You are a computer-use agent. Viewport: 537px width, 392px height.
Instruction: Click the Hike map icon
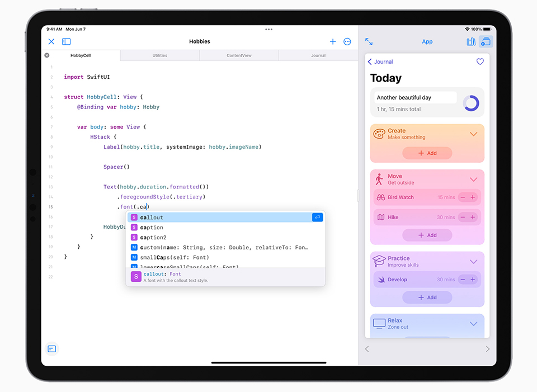click(x=381, y=218)
